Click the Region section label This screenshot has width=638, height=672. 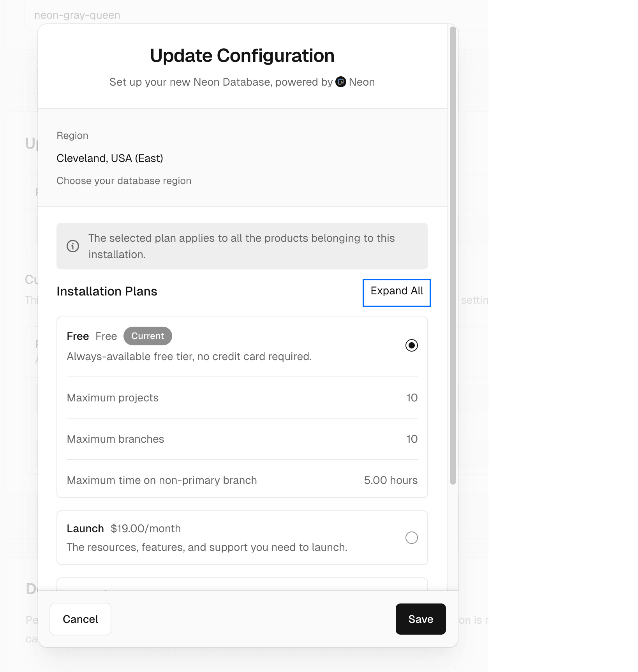(72, 135)
